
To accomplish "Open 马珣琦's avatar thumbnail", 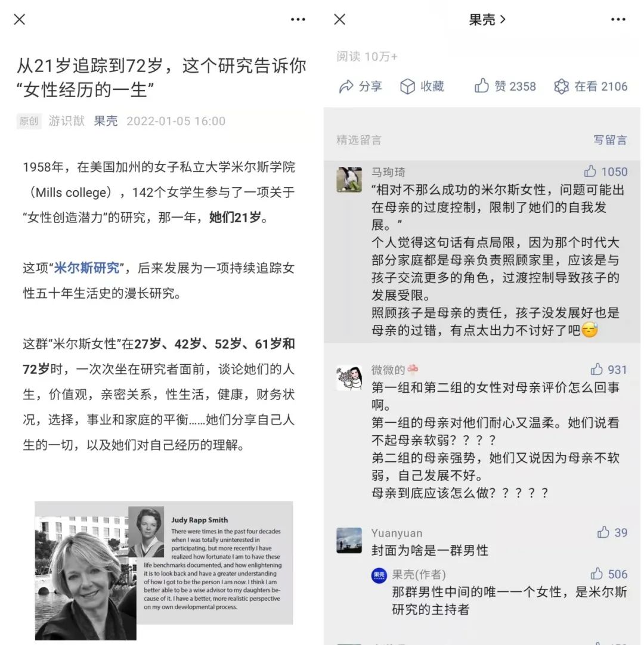I will (349, 179).
